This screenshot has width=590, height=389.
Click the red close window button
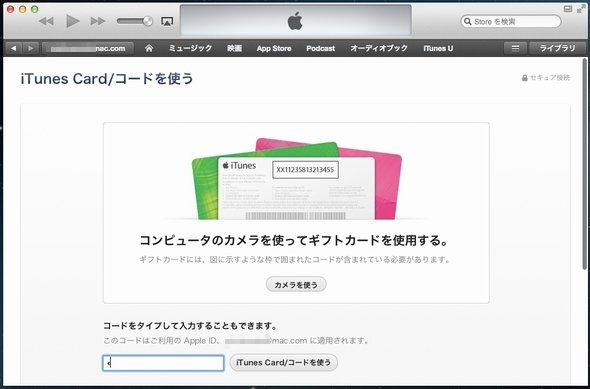(11, 9)
